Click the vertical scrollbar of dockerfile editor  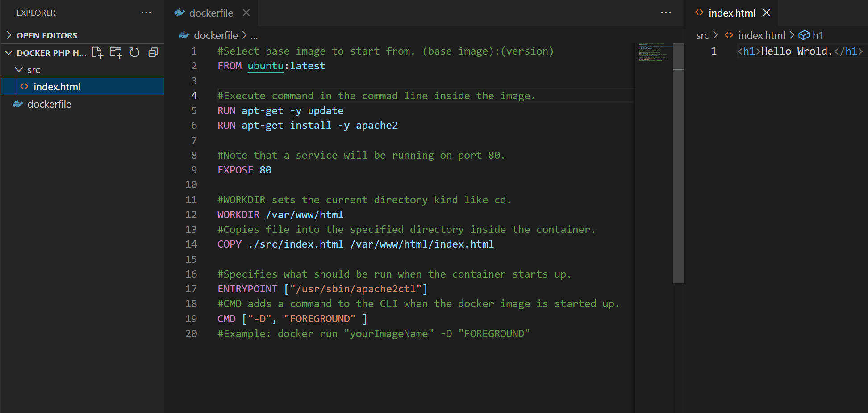(x=679, y=163)
